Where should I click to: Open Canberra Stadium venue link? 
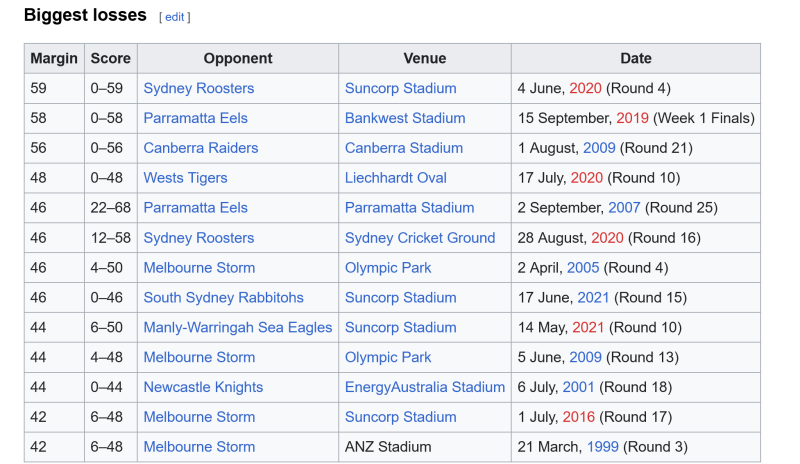pos(404,148)
